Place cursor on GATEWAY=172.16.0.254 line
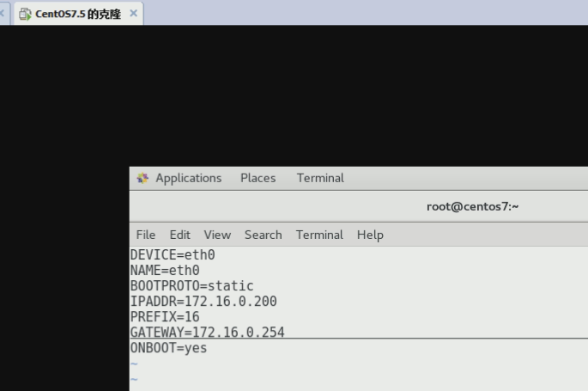This screenshot has width=588, height=391. pos(208,332)
